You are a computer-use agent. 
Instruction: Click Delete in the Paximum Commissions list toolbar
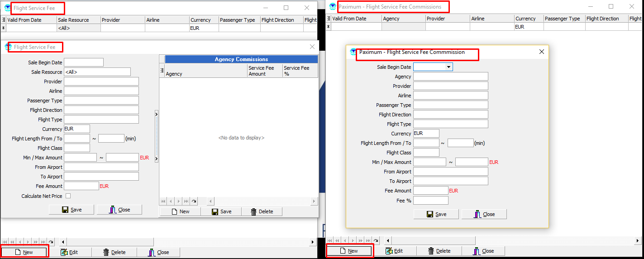[439, 251]
